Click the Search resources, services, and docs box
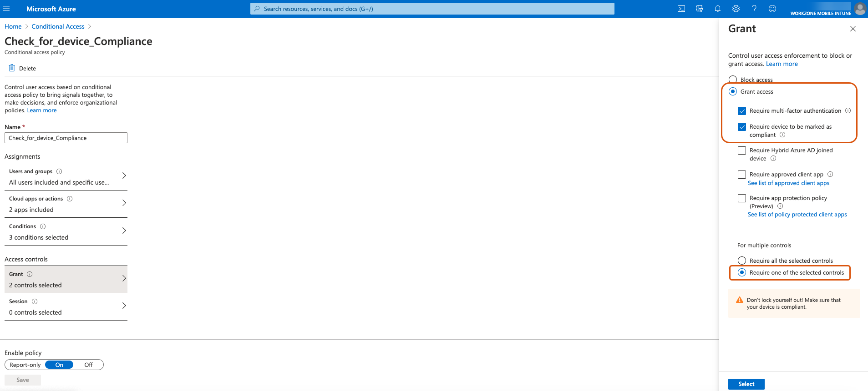Viewport: 868px width, 391px height. pyautogui.click(x=432, y=9)
